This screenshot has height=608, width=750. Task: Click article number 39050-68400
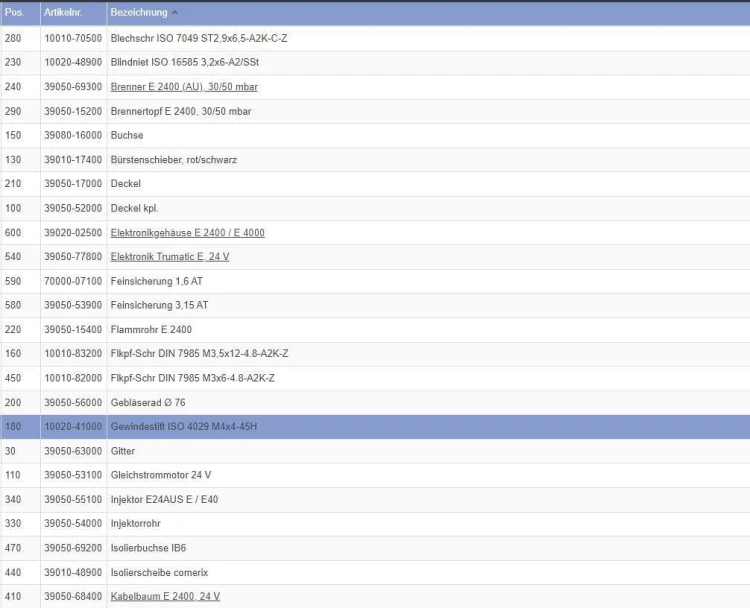[73, 597]
